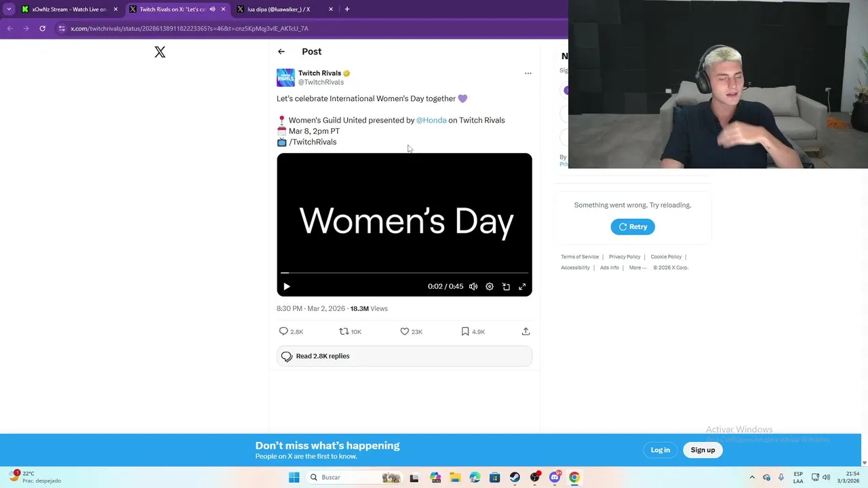The height and width of the screenshot is (488, 868).
Task: Open Ads info link
Action: [x=610, y=268]
